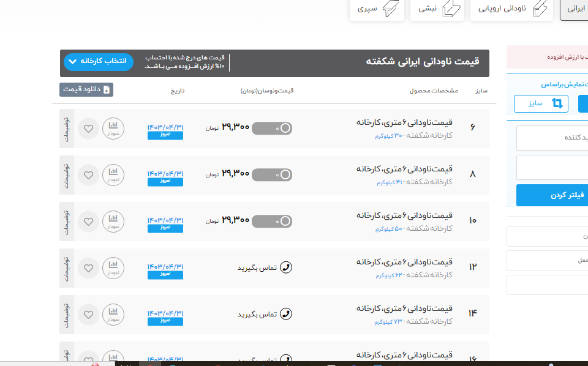Open the انتخاب کارخانه dropdown
This screenshot has width=588, height=366.
98,62
